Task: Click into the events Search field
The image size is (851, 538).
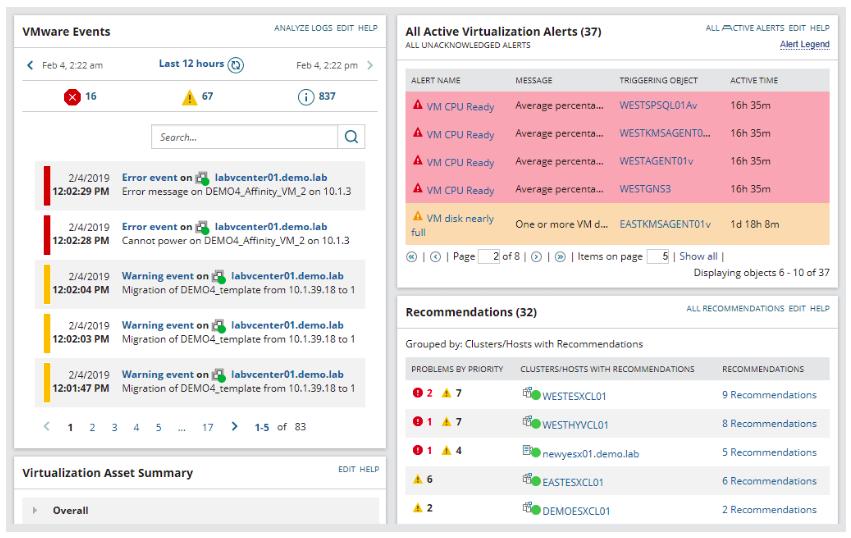Action: click(244, 137)
